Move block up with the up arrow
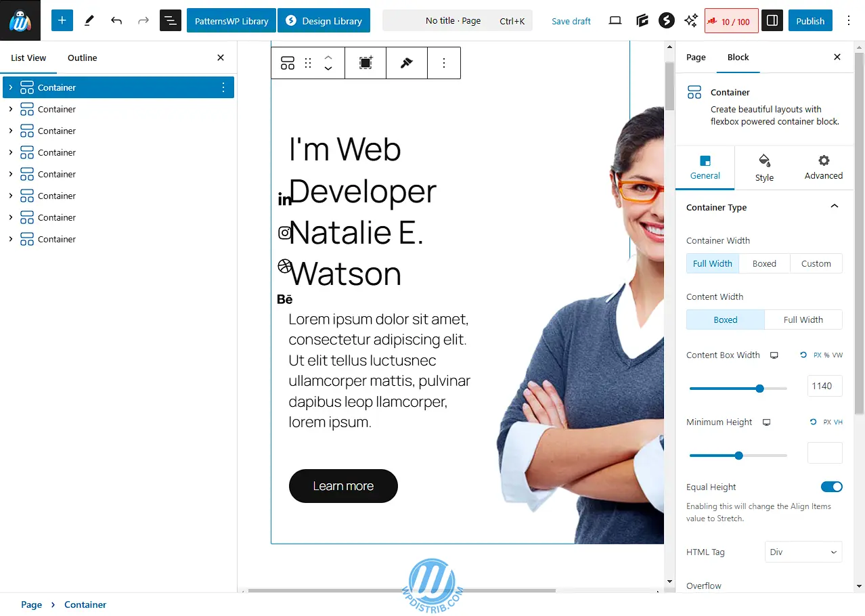Viewport: 865px width, 616px height. pyautogui.click(x=328, y=57)
